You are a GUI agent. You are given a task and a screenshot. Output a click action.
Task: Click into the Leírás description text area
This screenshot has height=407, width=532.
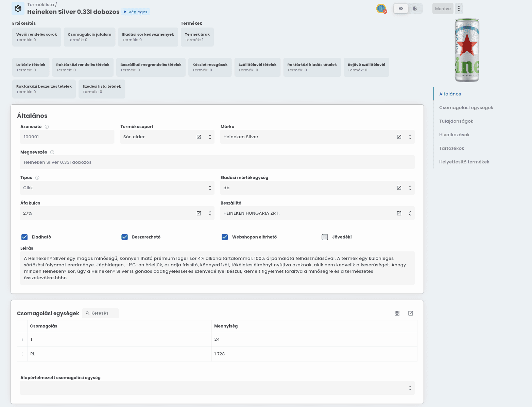(x=217, y=268)
